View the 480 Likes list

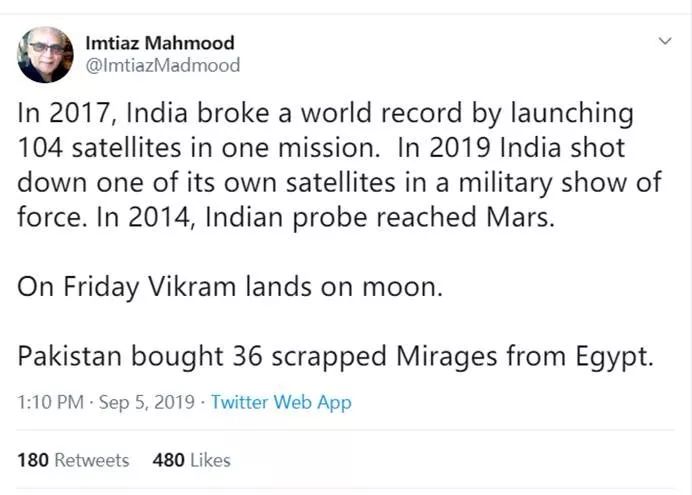coord(191,460)
